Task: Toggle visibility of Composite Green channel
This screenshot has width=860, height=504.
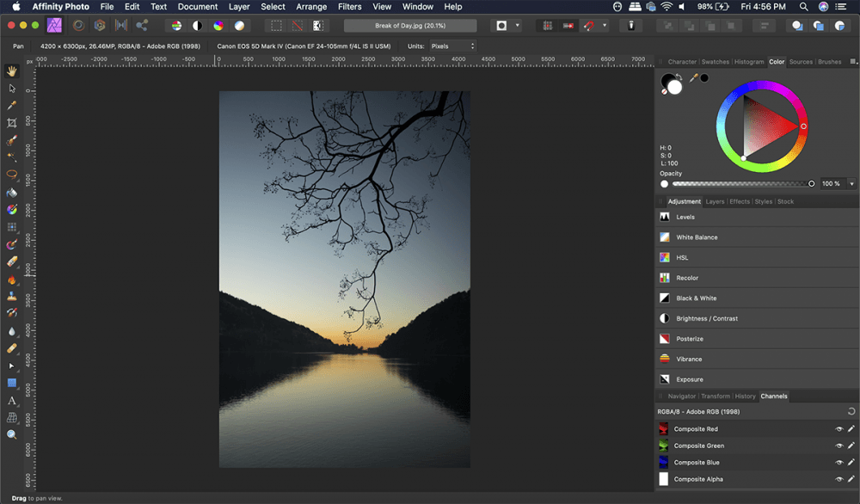Action: coord(838,446)
